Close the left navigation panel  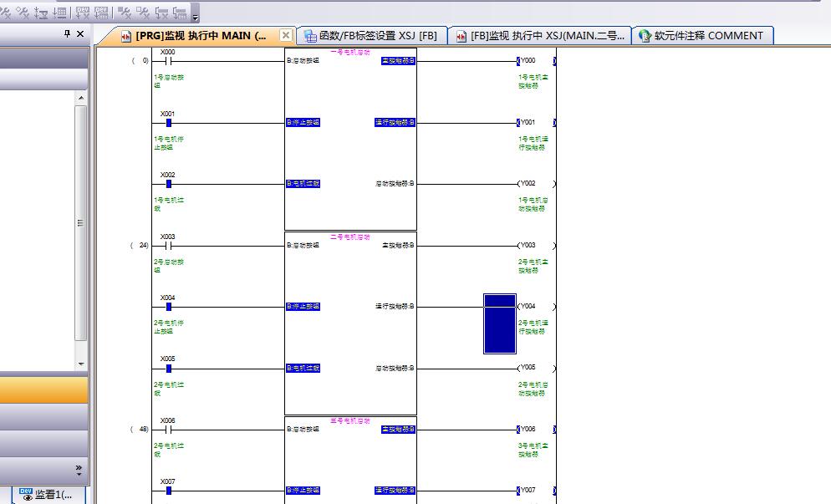(80, 34)
